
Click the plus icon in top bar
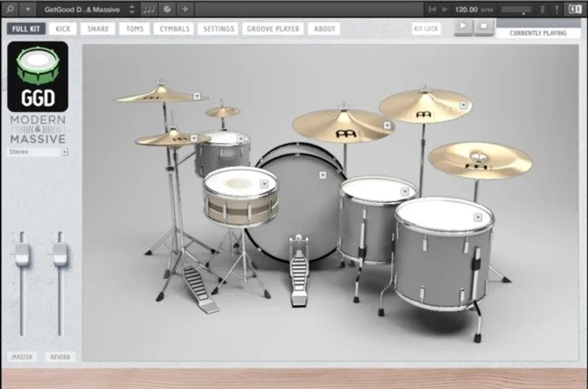point(185,9)
